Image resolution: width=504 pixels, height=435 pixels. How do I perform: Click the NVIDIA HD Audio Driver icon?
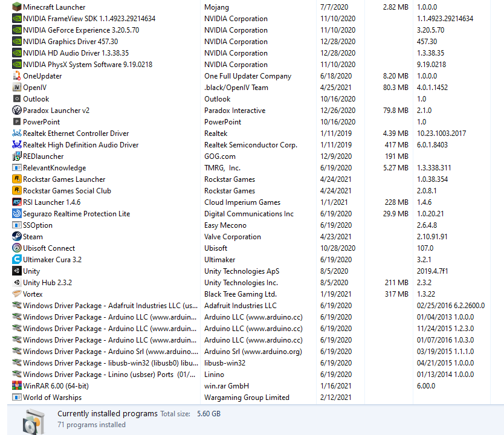(17, 53)
